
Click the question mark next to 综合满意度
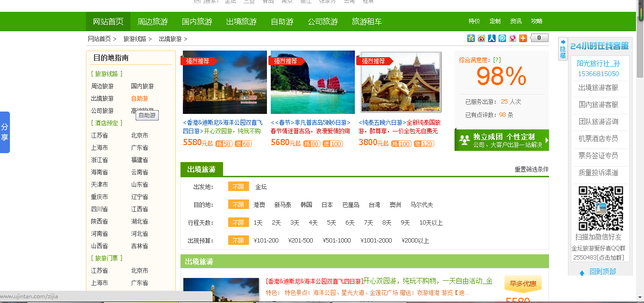tap(497, 60)
